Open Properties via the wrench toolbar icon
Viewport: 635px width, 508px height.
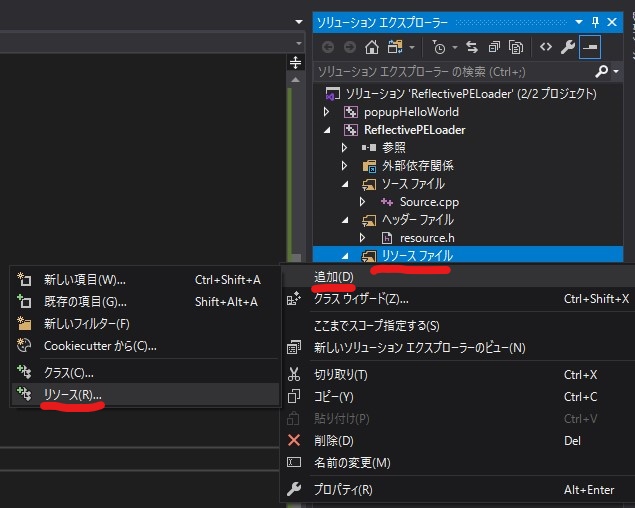568,47
